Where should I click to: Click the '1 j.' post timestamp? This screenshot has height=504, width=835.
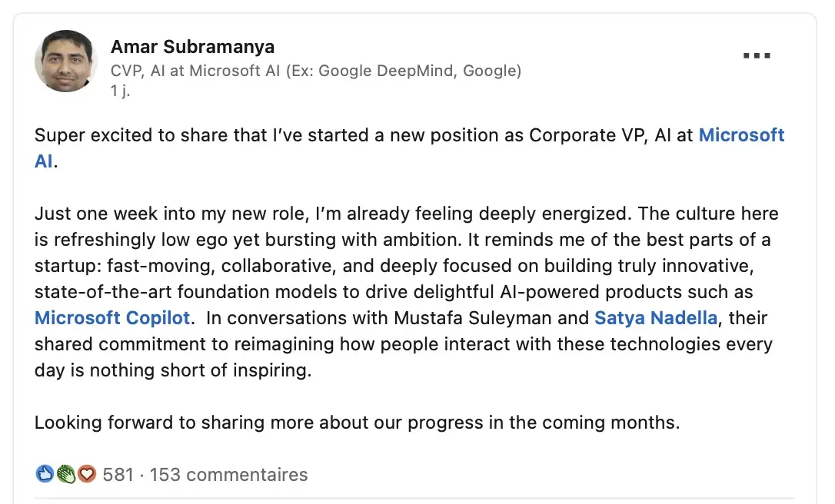coord(121,90)
